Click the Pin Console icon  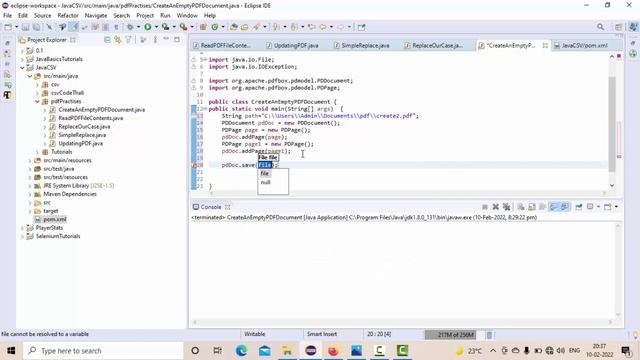tap(579, 207)
